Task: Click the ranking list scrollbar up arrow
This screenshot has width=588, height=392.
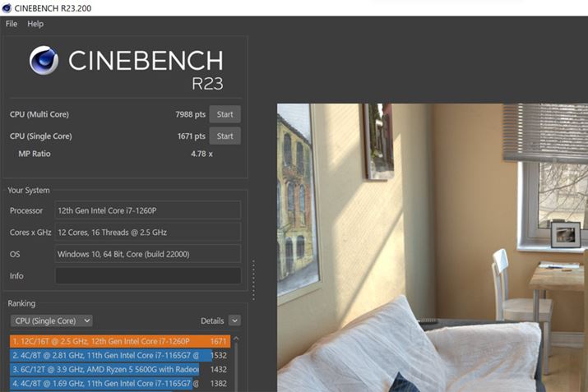Action: [236, 339]
